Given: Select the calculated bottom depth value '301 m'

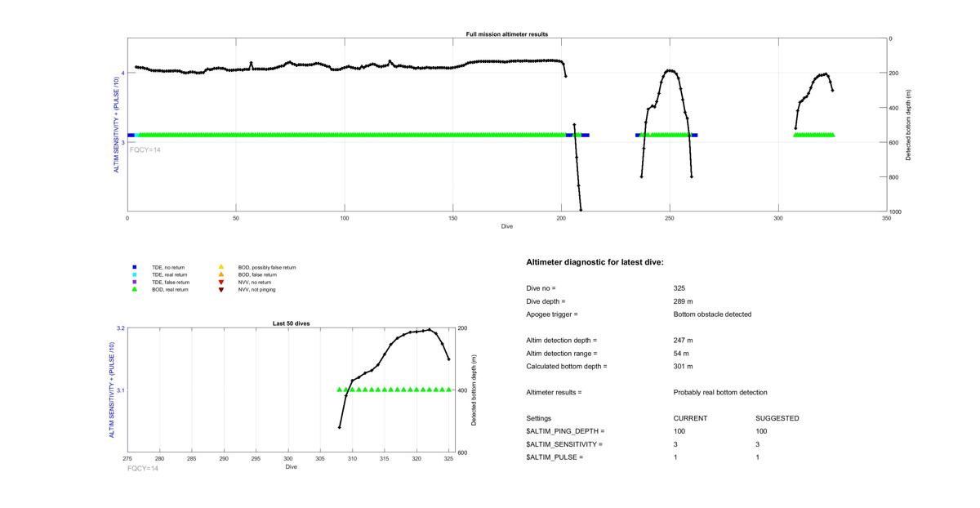Looking at the screenshot, I should point(684,367).
